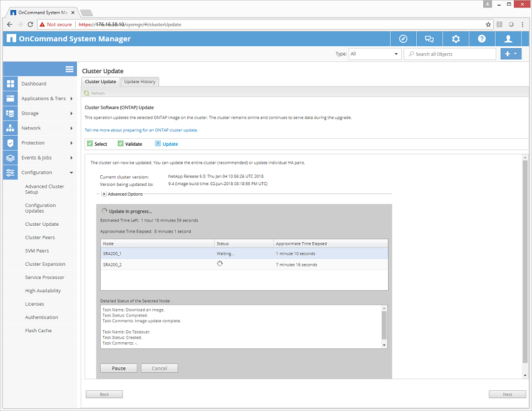Click the Cancel button
Screen dimensions: 532x411
click(x=160, y=368)
